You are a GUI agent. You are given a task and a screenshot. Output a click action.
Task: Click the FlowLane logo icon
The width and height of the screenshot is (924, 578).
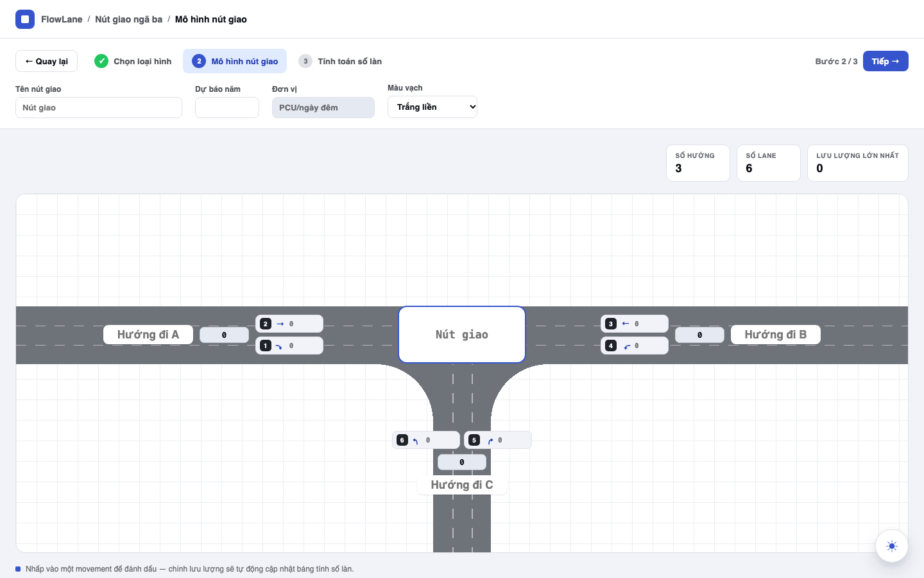tap(25, 19)
